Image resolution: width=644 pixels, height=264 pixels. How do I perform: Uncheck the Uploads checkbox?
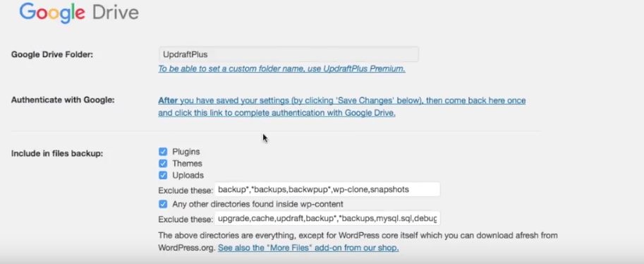pyautogui.click(x=163, y=175)
